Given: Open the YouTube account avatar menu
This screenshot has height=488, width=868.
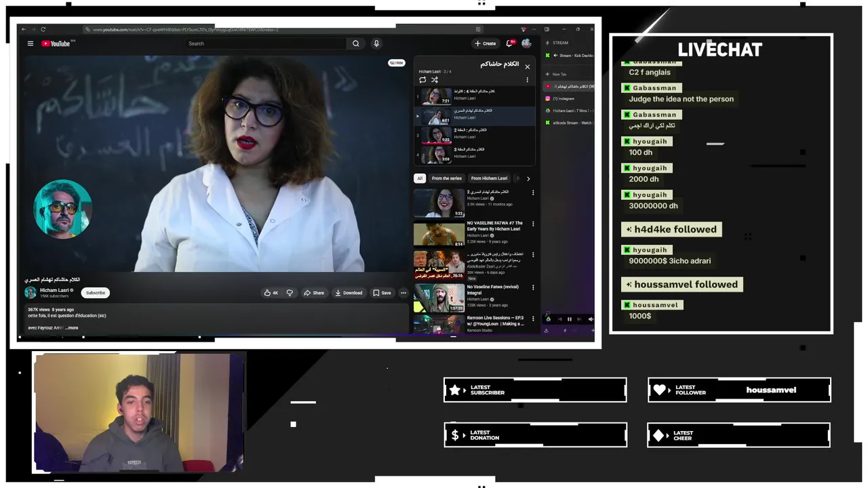Looking at the screenshot, I should [526, 43].
